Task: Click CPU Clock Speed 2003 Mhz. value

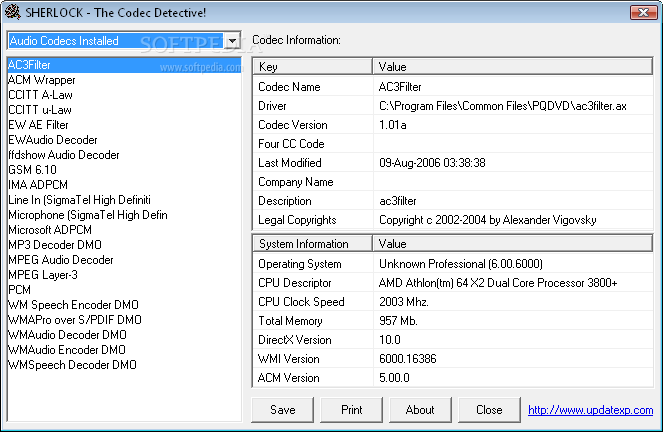Action: 404,302
